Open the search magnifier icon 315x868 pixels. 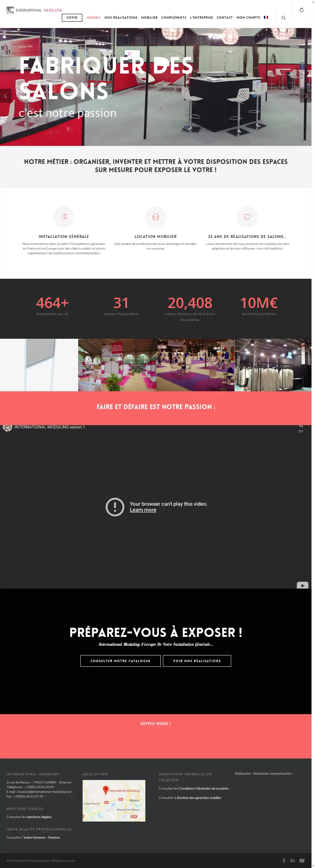[283, 18]
